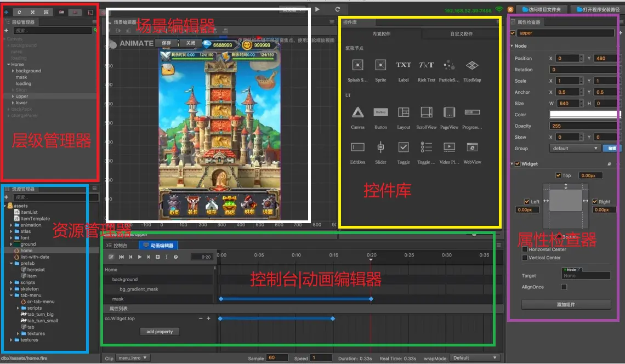
Task: Uncheck the Widget Top alignment checkbox
Action: (x=559, y=175)
